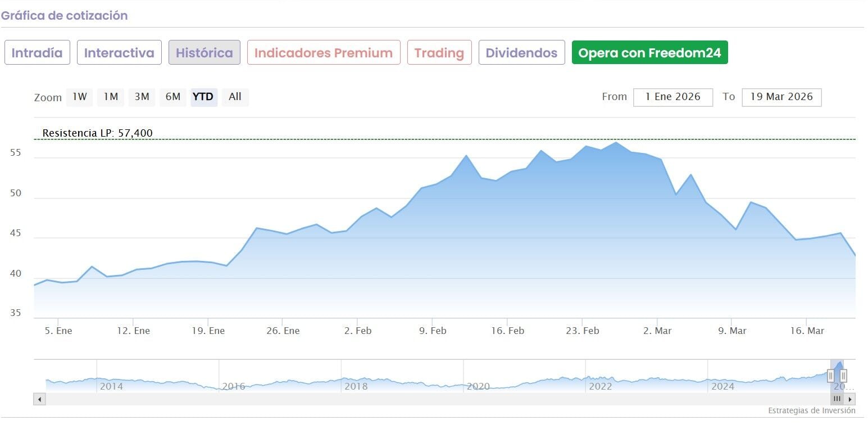Select the Histórica chart tab
Viewport: 868px width, 429px height.
tap(204, 53)
